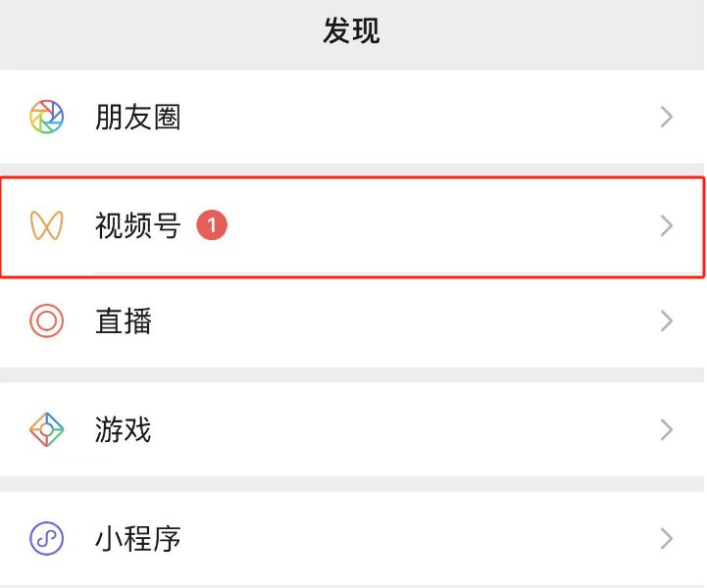The width and height of the screenshot is (707, 588).
Task: Open the 小程序 text label
Action: click(x=137, y=538)
